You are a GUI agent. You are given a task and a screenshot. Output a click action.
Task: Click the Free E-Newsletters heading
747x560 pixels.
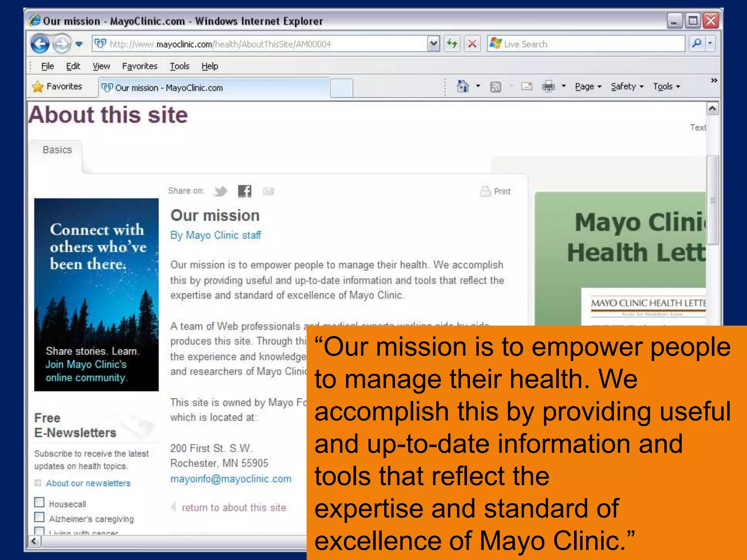(75, 425)
